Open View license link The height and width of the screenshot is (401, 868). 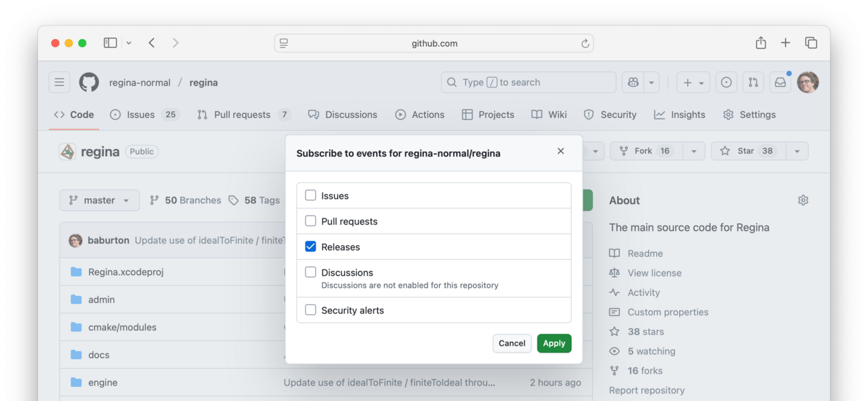(645, 273)
